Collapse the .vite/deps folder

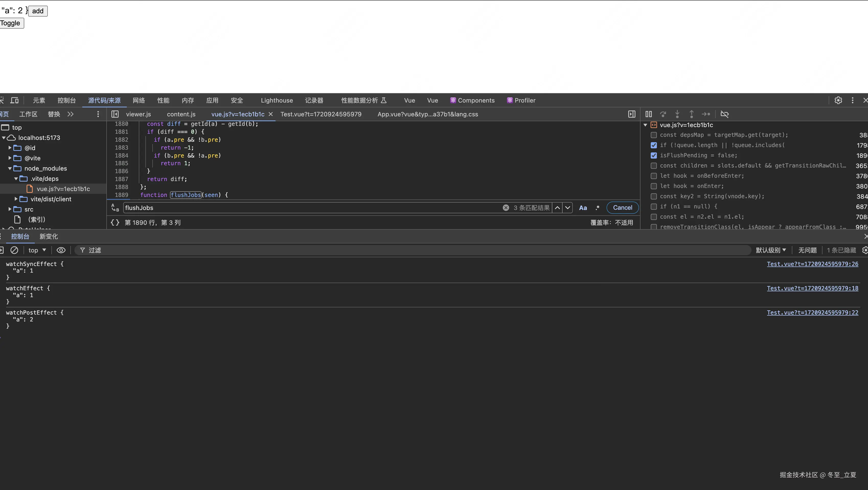tap(16, 179)
